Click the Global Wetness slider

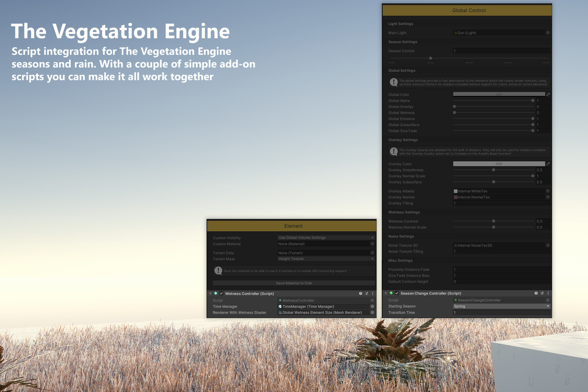(x=493, y=113)
